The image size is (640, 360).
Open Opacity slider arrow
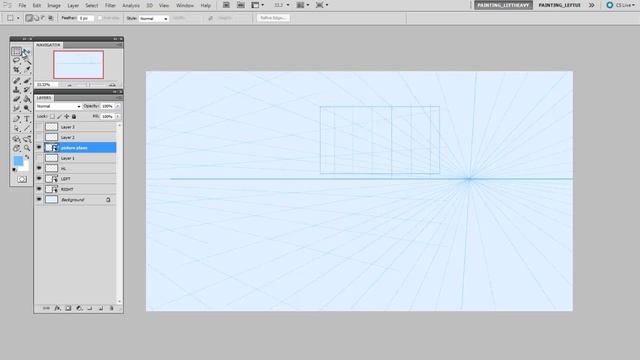(x=118, y=106)
